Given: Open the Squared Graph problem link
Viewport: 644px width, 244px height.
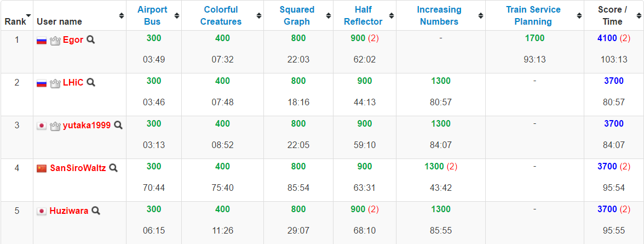Looking at the screenshot, I should coord(297,16).
